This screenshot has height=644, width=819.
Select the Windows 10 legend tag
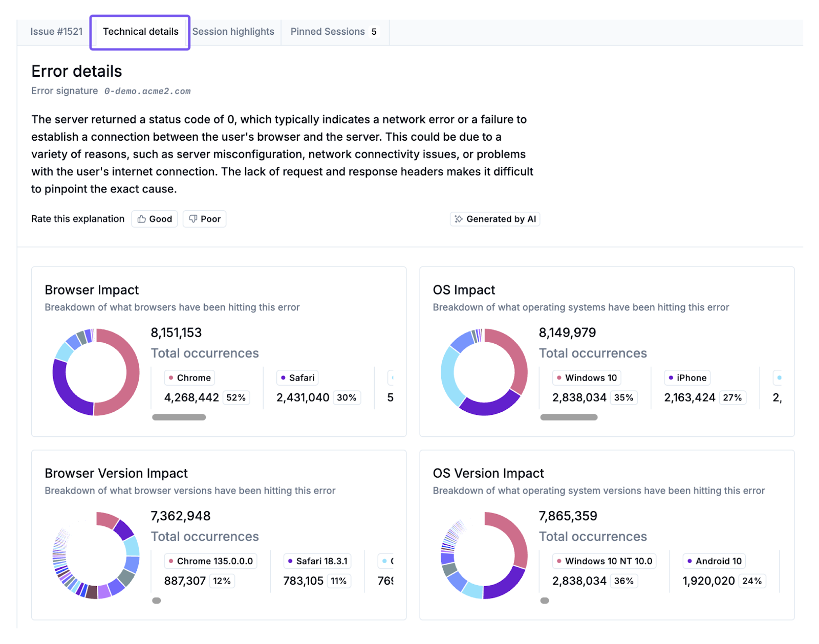(587, 378)
